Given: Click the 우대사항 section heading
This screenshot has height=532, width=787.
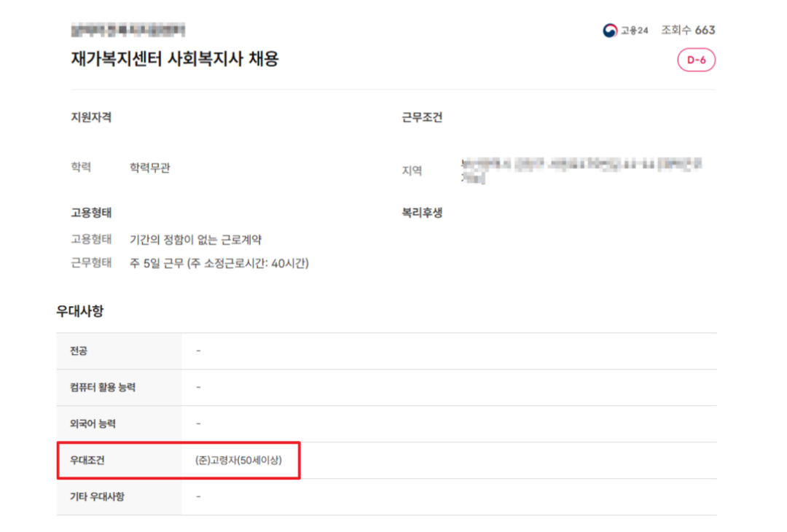Looking at the screenshot, I should (x=80, y=311).
